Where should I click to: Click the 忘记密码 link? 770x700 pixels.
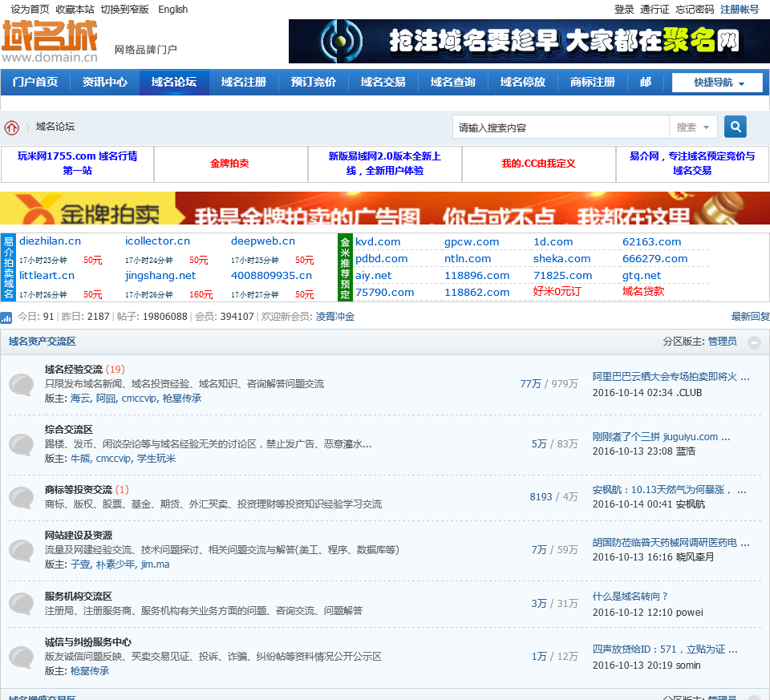(x=695, y=10)
